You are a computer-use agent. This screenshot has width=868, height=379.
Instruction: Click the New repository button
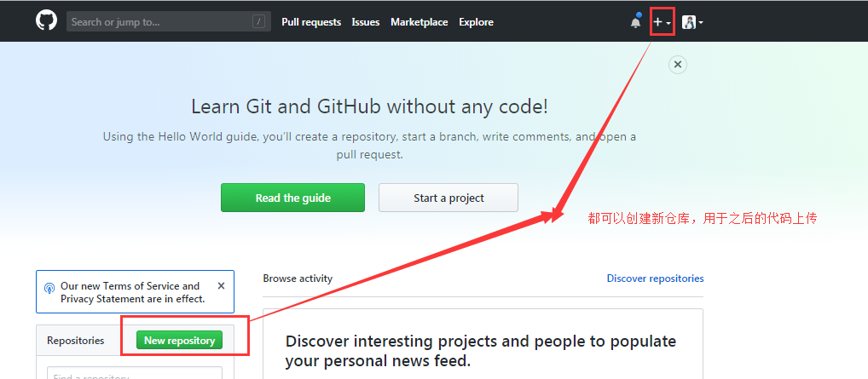click(179, 341)
